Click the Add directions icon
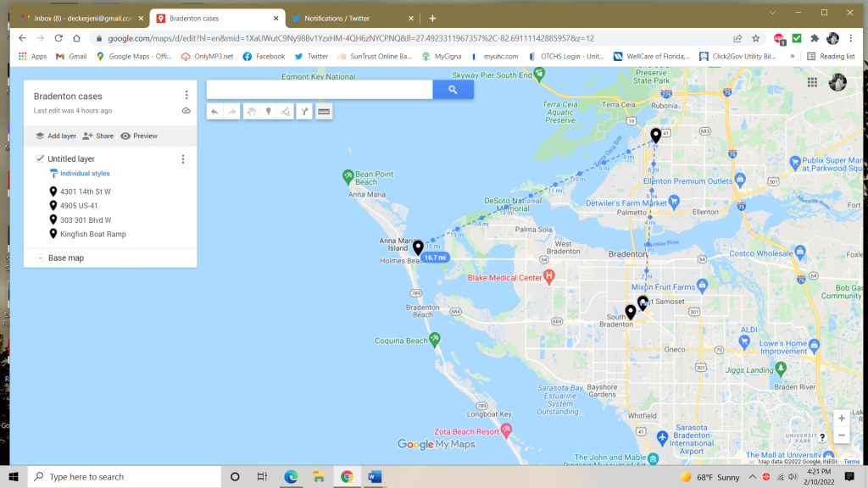868x488 pixels. click(x=304, y=111)
